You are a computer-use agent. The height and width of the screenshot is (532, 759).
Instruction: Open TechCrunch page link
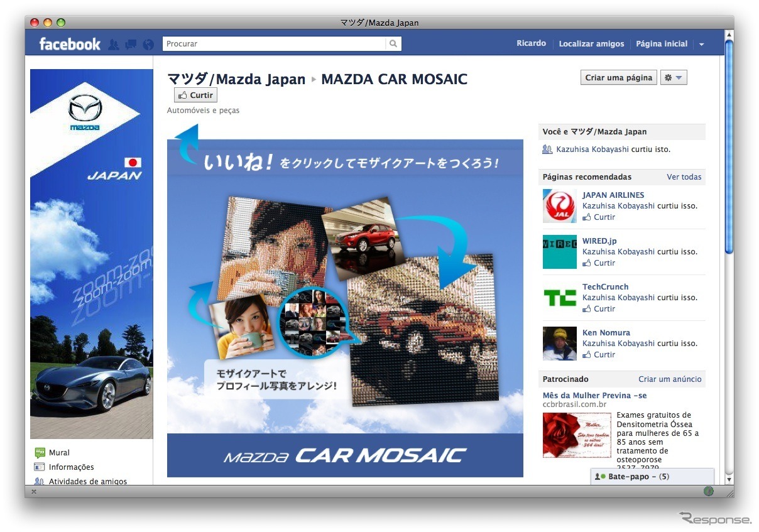pos(605,287)
